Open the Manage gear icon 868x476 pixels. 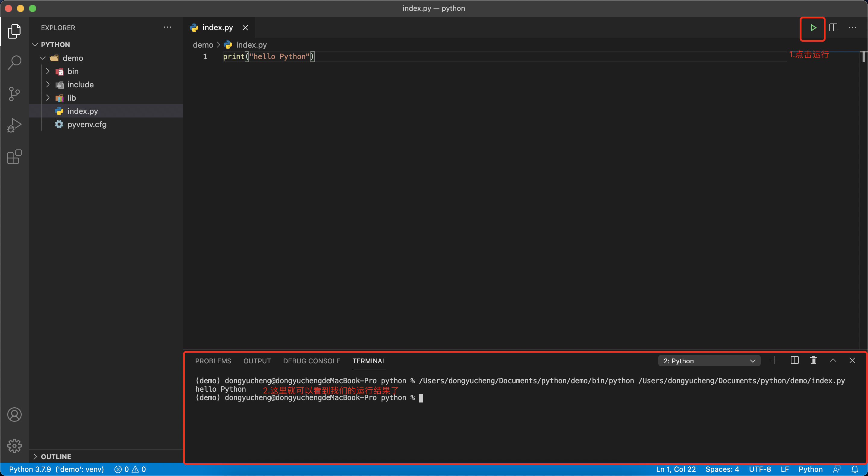14,446
